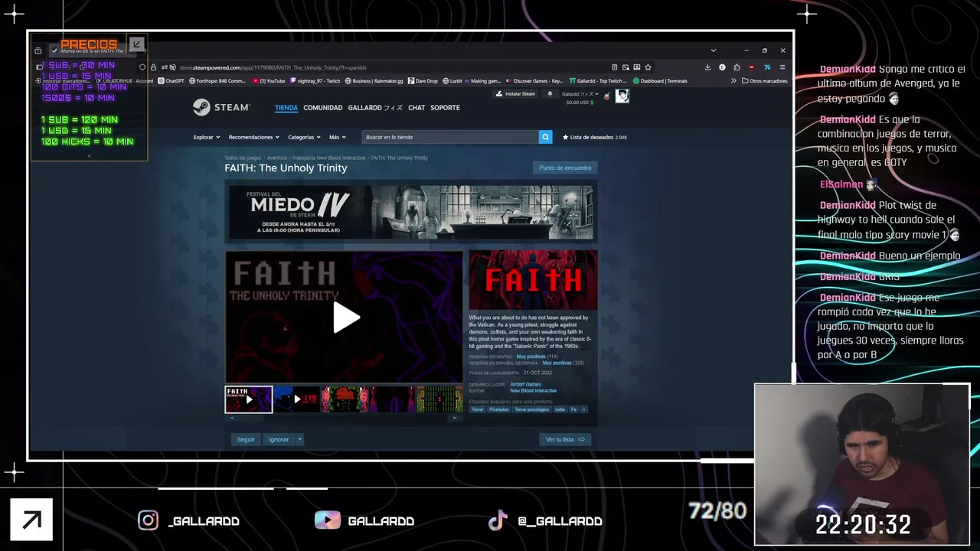Move media strip right with the arrow
Viewport: 980px width, 551px height.
456,418
